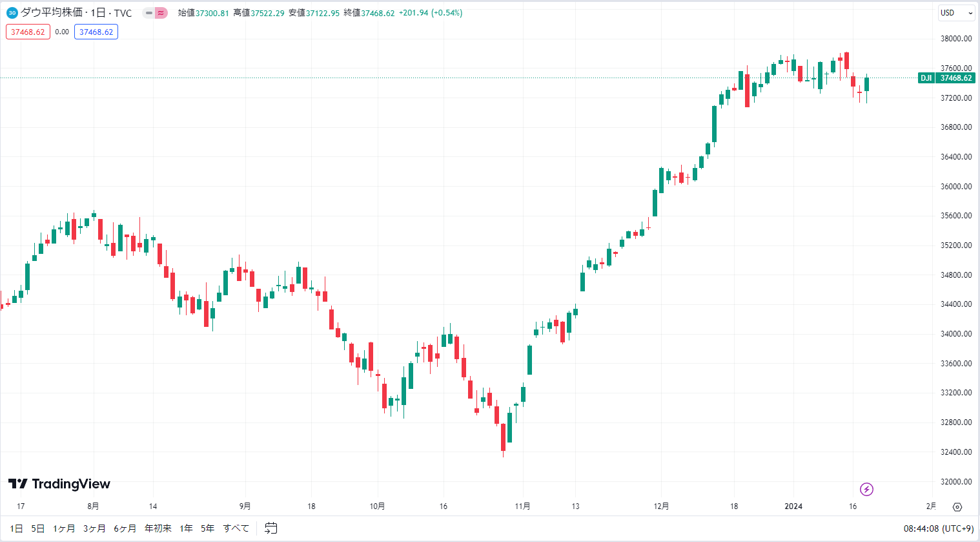Viewport: 980px width, 542px height.
Task: Choose the 6ヶ月 range
Action: tap(125, 528)
